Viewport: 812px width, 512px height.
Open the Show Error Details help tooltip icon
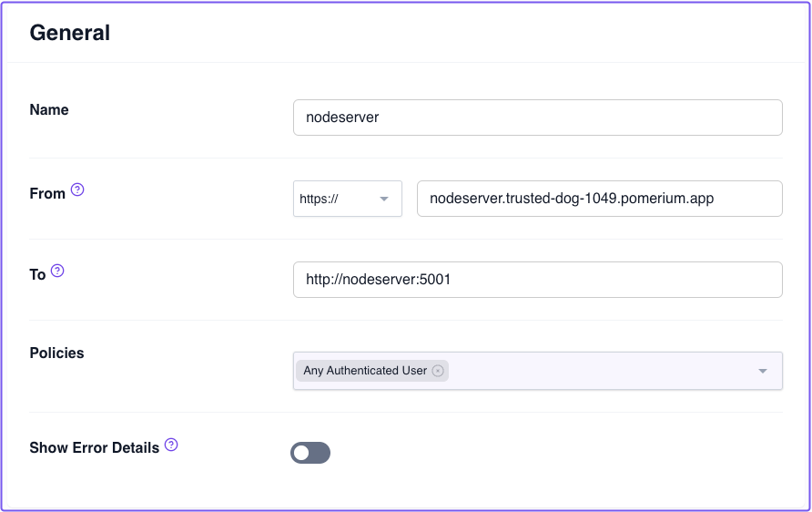pos(171,445)
